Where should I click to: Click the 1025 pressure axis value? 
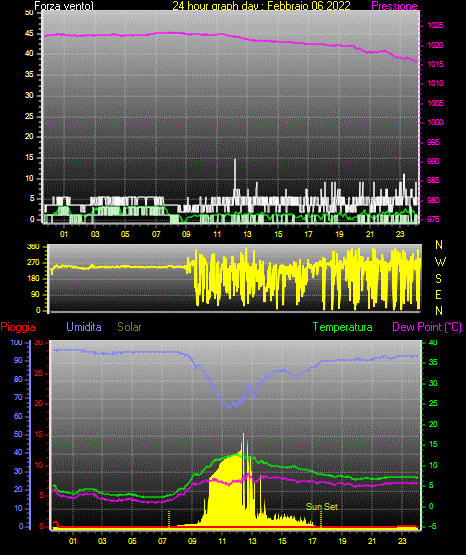click(x=435, y=25)
